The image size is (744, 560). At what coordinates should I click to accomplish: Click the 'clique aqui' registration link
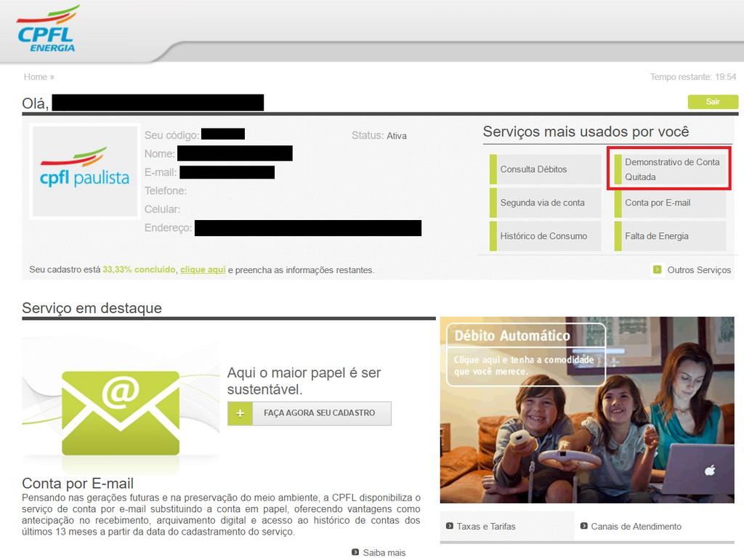coord(203,269)
